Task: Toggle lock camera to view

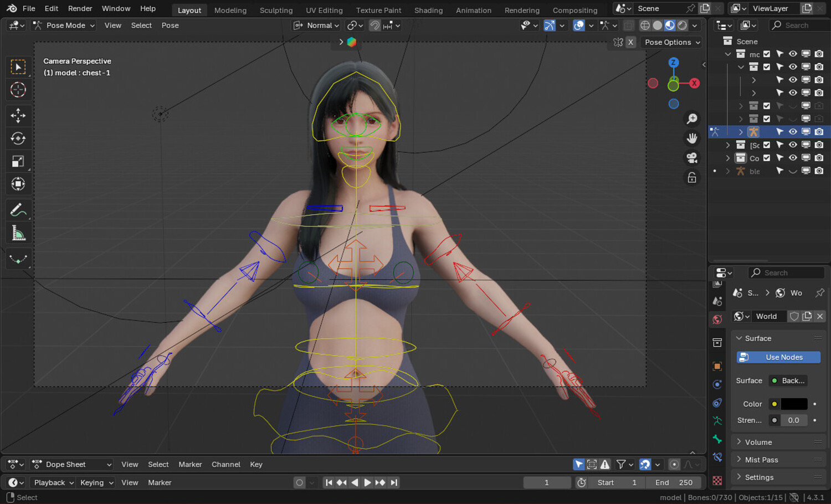Action: point(692,178)
